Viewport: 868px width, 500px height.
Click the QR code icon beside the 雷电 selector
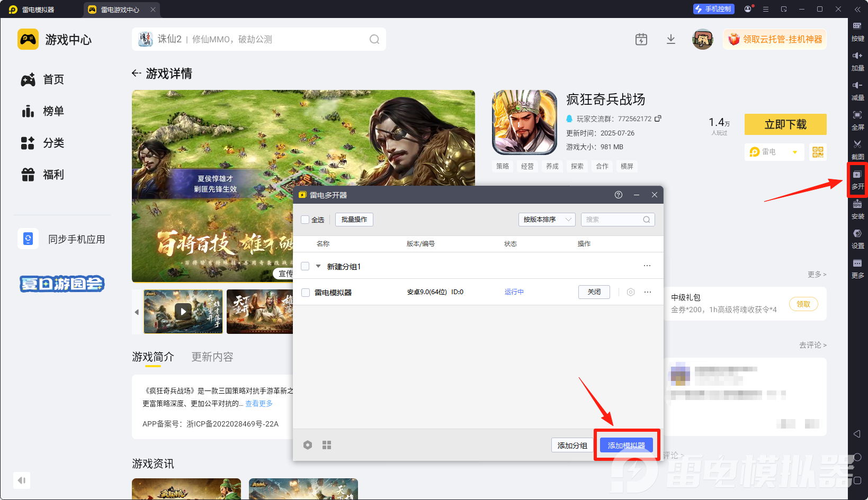[x=818, y=152]
